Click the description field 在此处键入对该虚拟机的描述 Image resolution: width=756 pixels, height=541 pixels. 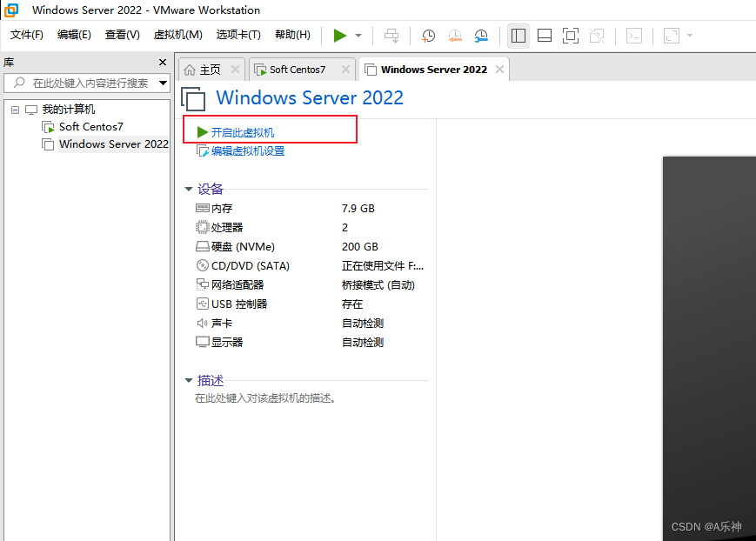[265, 398]
